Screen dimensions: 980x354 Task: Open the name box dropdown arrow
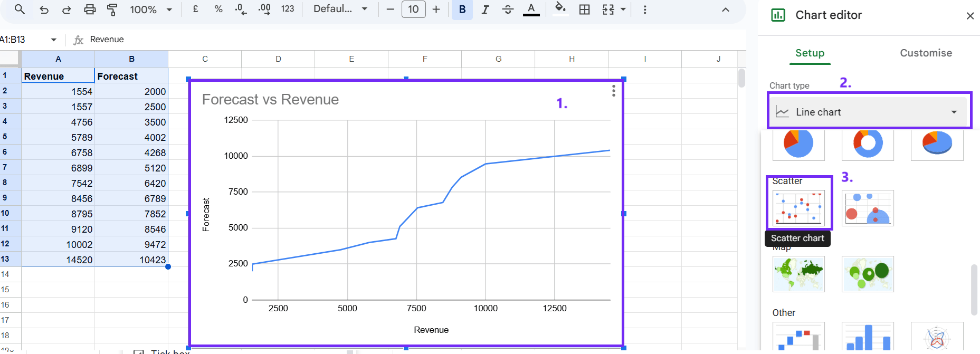click(x=54, y=40)
